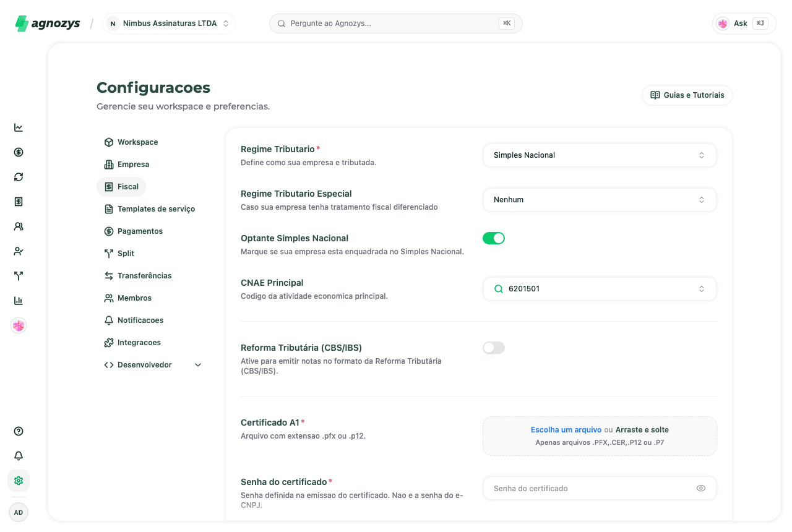Click the Ask button

click(744, 24)
